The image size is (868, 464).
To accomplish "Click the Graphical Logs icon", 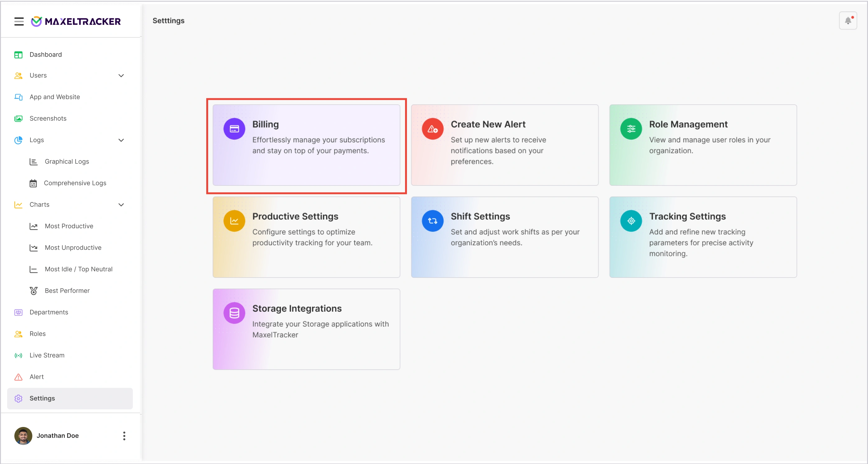I will [33, 162].
